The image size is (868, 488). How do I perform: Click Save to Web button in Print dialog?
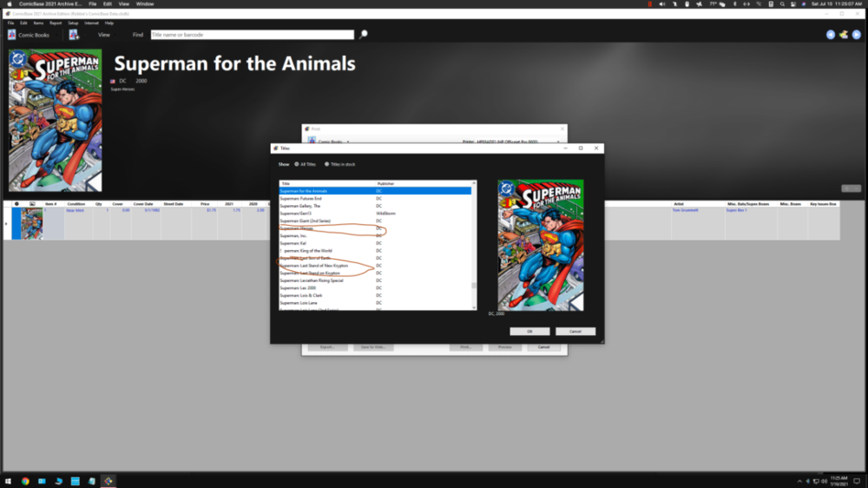(x=373, y=347)
